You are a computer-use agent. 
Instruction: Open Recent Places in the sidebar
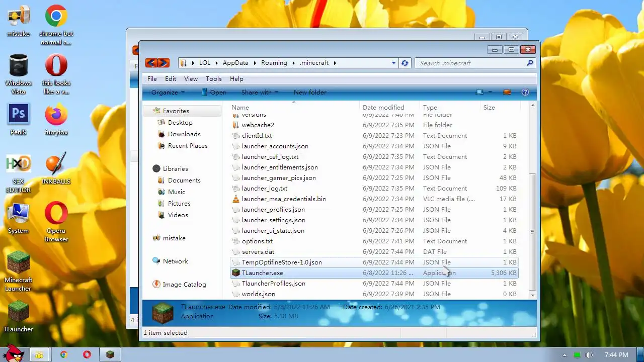click(x=188, y=146)
